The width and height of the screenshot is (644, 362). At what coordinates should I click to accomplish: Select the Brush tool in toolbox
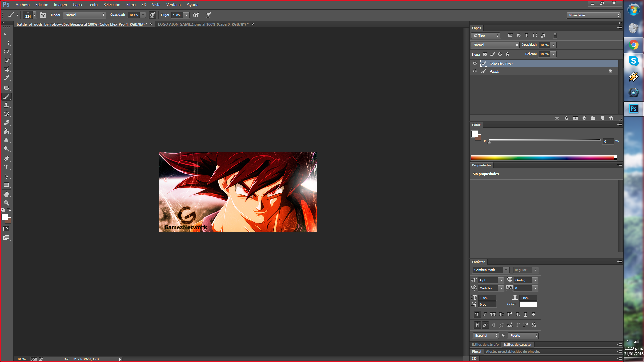[x=6, y=97]
